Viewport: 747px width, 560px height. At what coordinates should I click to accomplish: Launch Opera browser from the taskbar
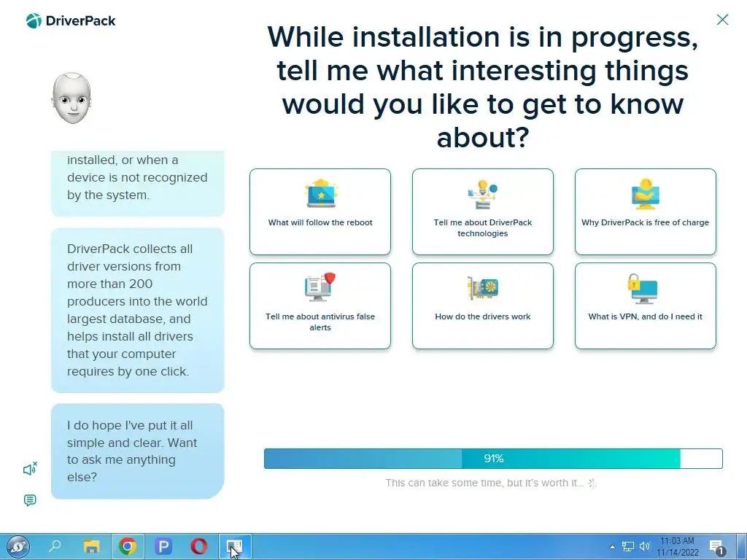(198, 546)
